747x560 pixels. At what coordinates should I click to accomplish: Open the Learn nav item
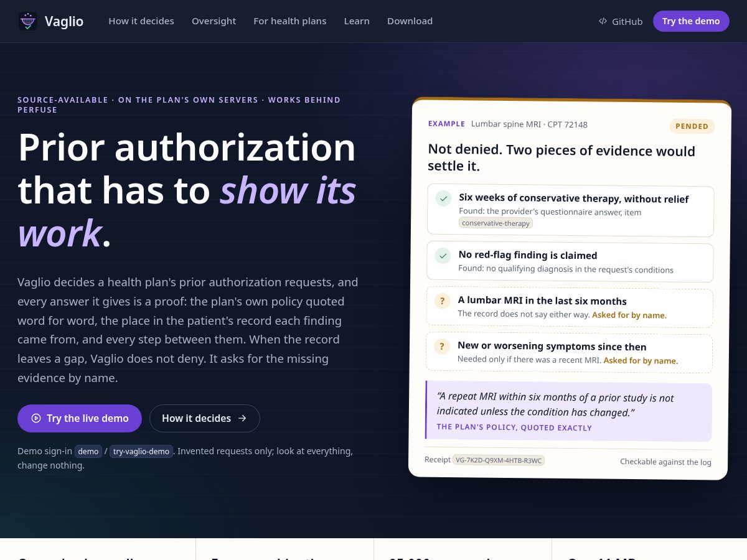pos(357,21)
